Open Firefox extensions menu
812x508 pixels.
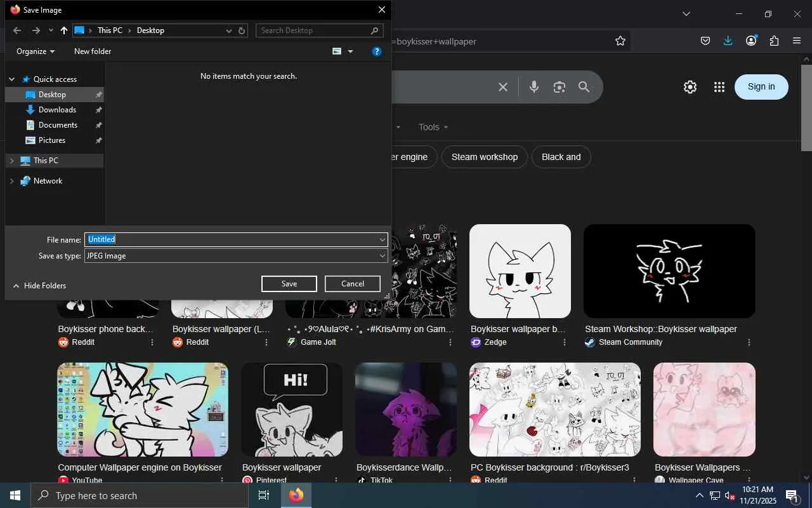pyautogui.click(x=774, y=41)
